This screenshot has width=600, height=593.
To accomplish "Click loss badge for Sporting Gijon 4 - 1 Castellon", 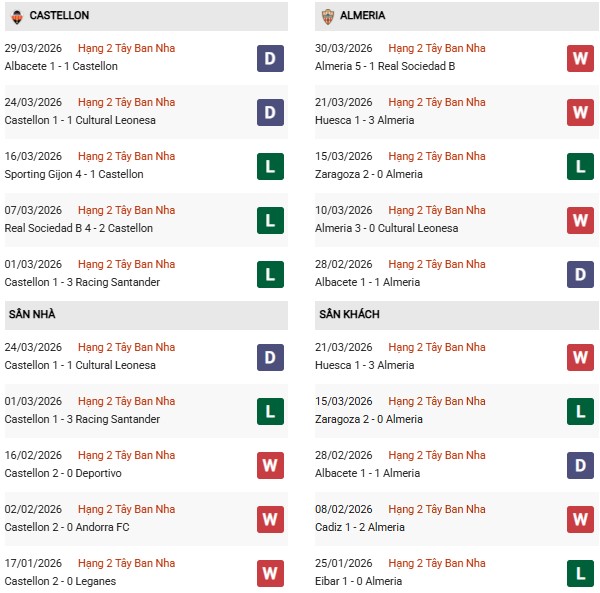I will (270, 166).
